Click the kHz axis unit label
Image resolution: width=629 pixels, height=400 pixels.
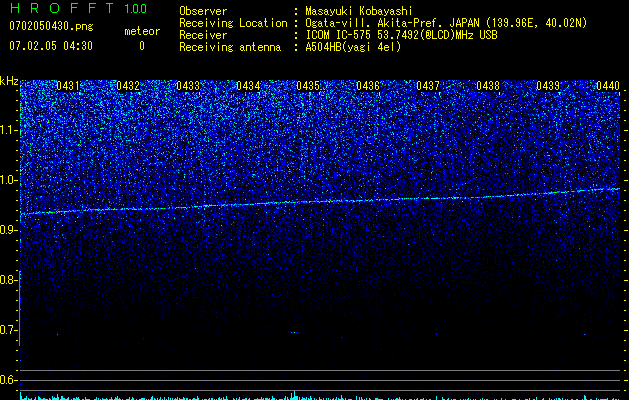pos(9,81)
